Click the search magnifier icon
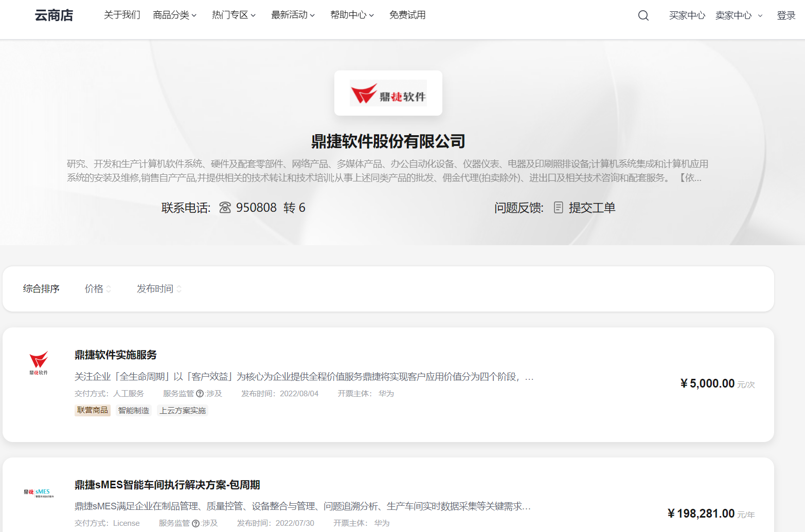This screenshot has height=532, width=805. click(x=643, y=15)
